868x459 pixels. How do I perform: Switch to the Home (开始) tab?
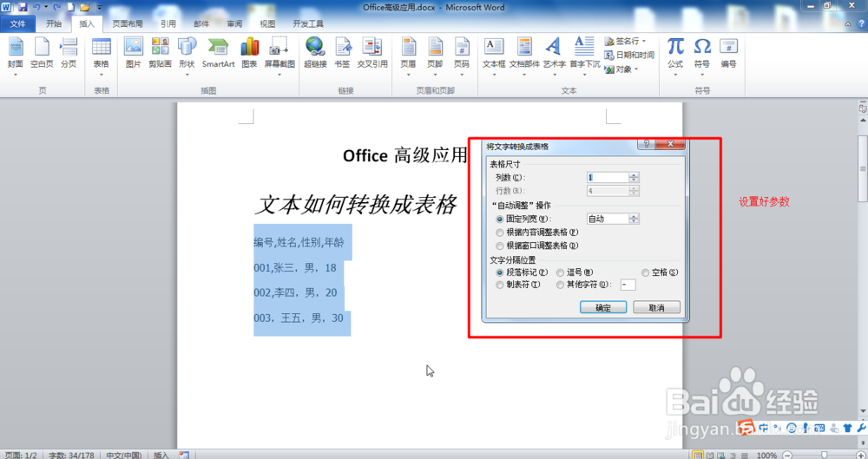click(54, 23)
